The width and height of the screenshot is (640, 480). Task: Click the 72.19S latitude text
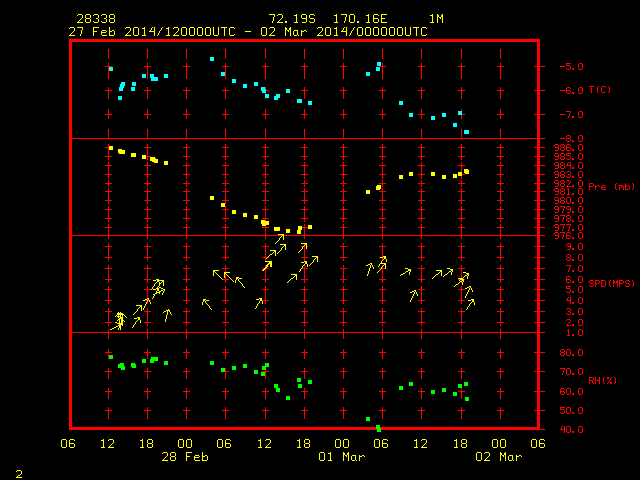tap(292, 19)
